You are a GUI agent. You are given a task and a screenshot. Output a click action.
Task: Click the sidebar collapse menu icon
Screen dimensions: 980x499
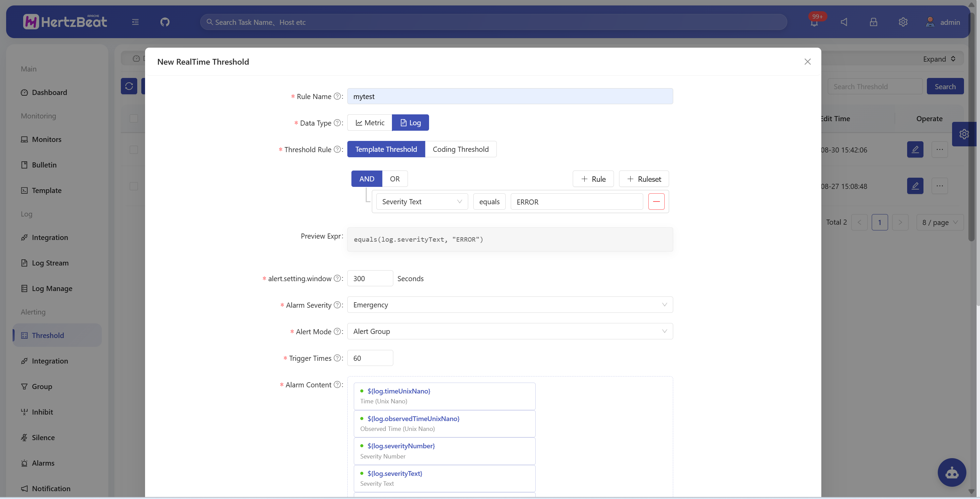(x=135, y=22)
